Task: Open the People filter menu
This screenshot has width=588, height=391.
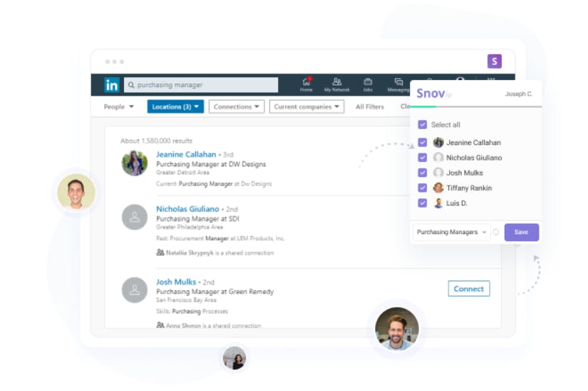Action: click(118, 107)
